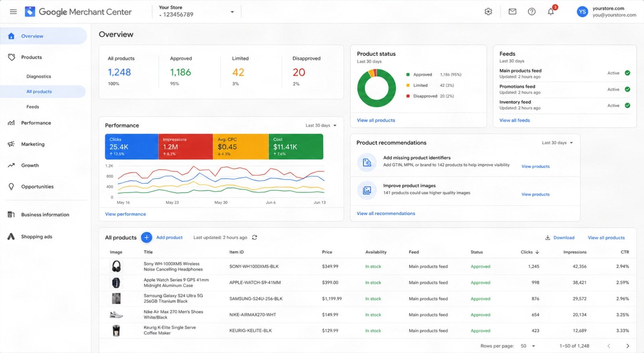
Task: Open Marketing in the sidebar
Action: (x=33, y=144)
